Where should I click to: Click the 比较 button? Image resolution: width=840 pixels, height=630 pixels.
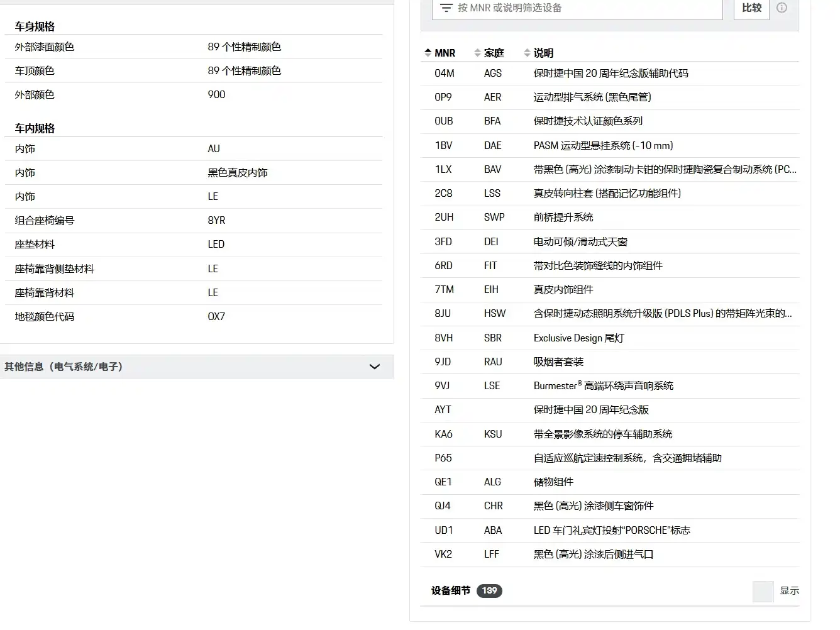point(751,8)
